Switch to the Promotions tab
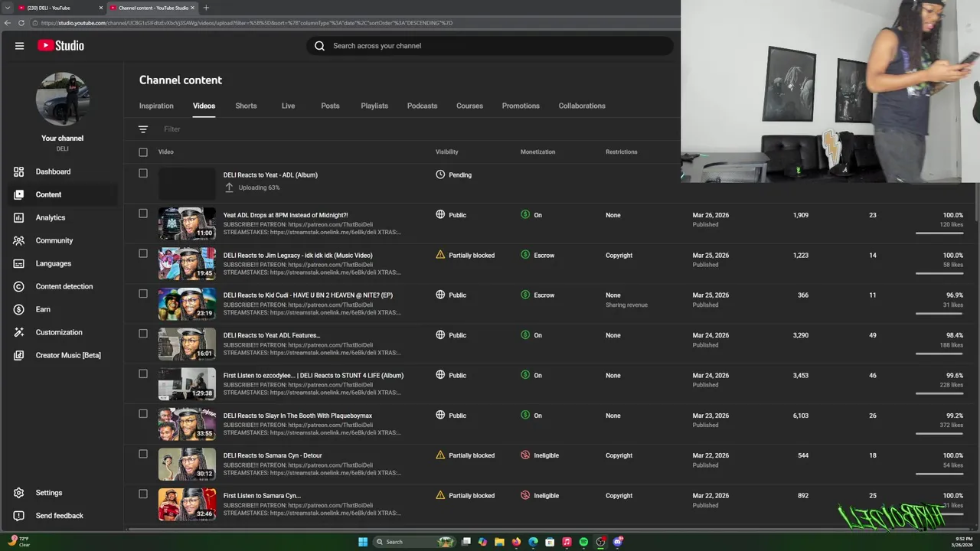 point(521,106)
